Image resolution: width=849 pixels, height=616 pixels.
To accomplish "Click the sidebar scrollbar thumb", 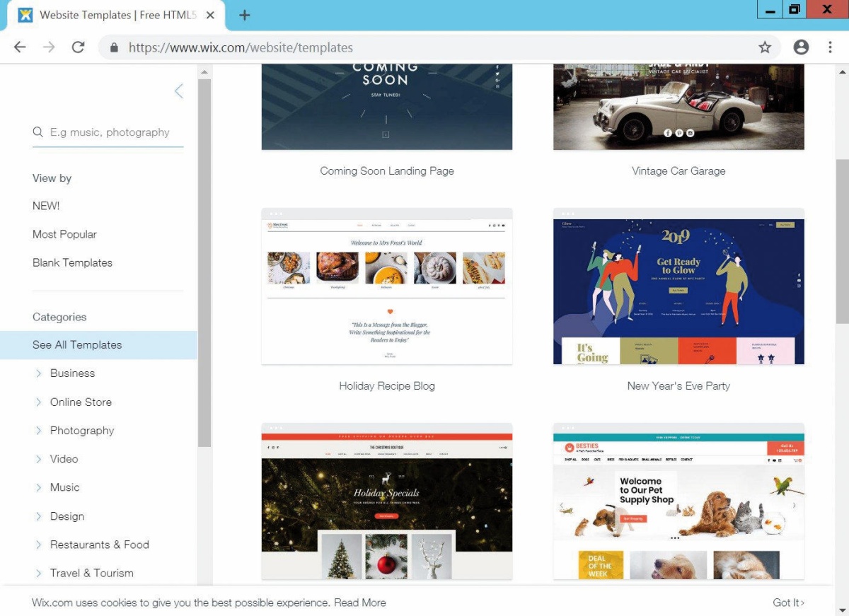I will [204, 263].
